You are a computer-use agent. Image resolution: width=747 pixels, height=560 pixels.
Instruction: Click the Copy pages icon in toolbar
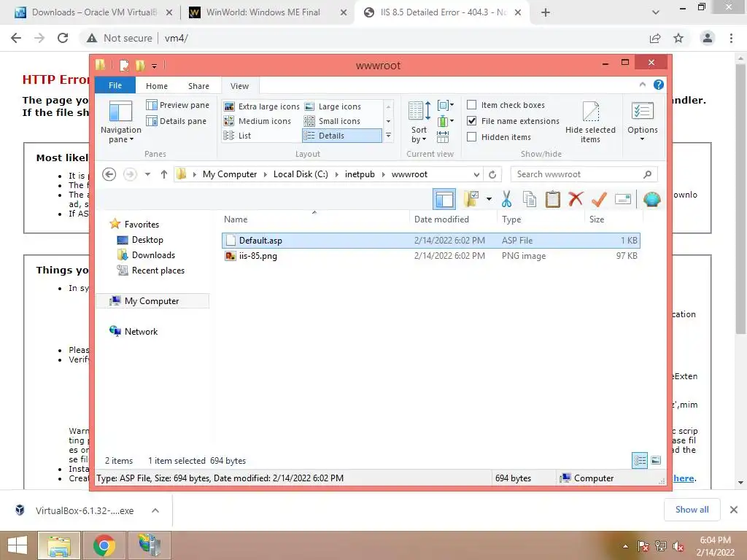tap(530, 199)
